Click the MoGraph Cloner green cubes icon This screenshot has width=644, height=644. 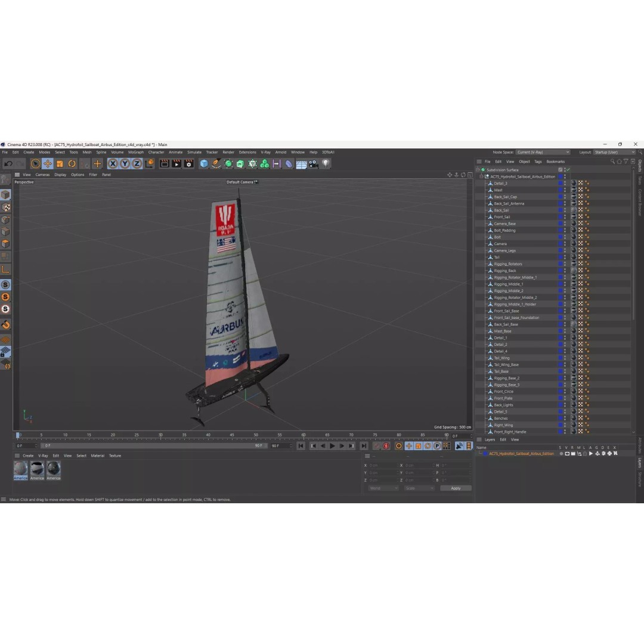coord(265,163)
